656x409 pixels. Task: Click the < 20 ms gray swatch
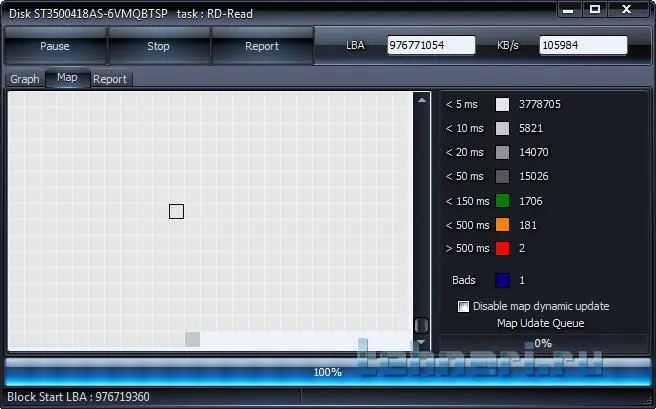coord(502,153)
